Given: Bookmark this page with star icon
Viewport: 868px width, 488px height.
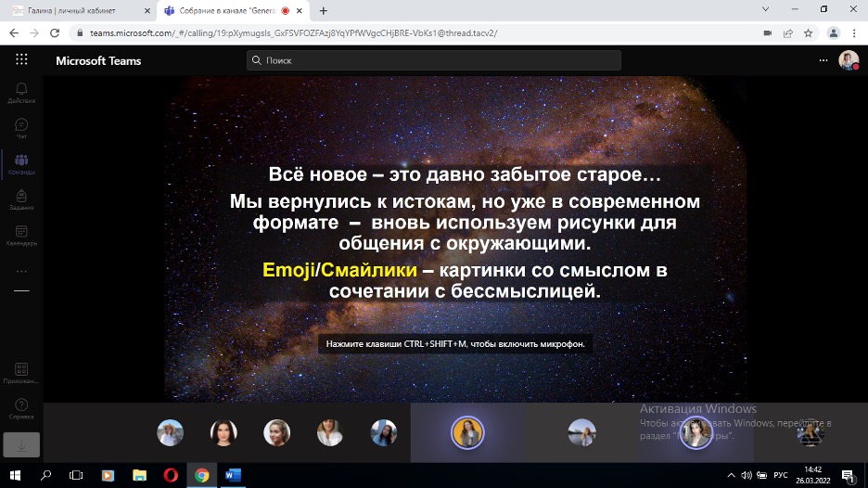Looking at the screenshot, I should [809, 32].
